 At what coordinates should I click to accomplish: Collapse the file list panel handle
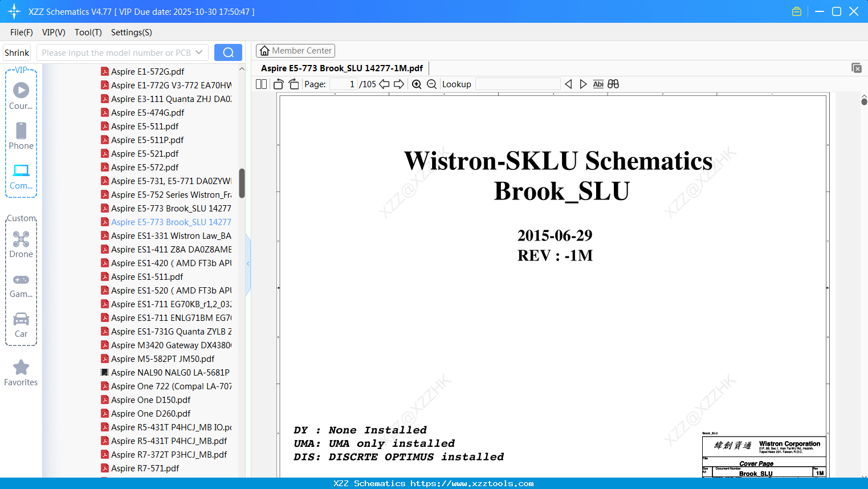tap(248, 263)
